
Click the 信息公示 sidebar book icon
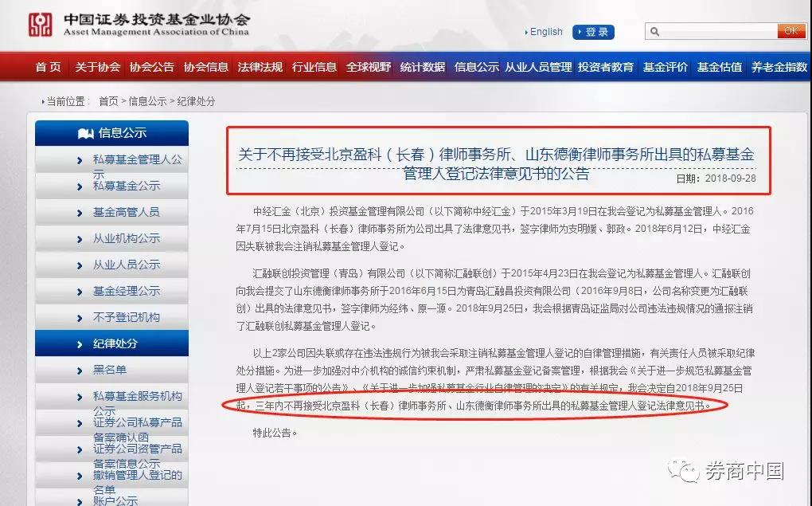point(85,133)
